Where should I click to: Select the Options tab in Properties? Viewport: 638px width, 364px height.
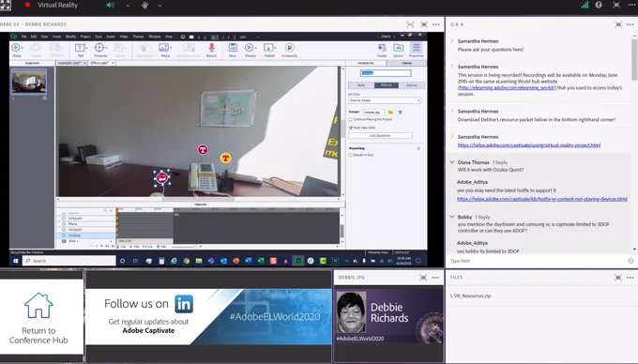411,85
